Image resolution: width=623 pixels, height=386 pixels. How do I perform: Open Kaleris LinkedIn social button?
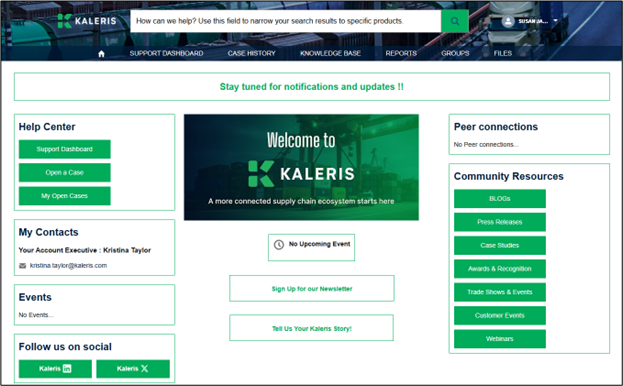[55, 369]
